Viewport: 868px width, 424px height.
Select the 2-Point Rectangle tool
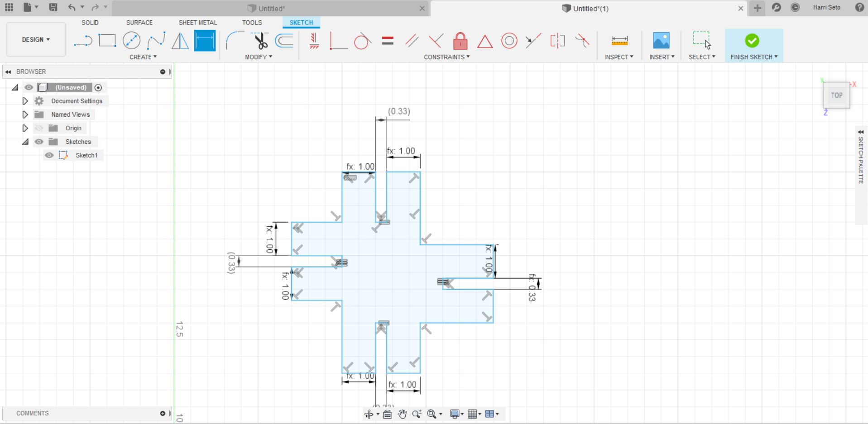click(x=107, y=41)
